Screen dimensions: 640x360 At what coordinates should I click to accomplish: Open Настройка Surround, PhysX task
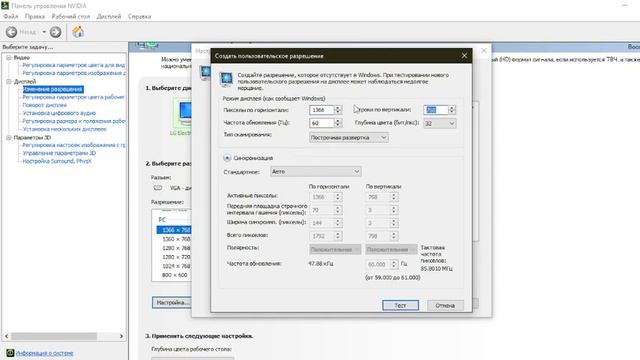[57, 161]
